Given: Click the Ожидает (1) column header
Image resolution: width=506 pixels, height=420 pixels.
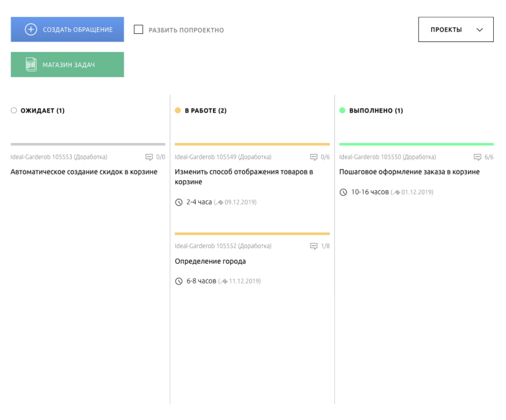Looking at the screenshot, I should [43, 110].
